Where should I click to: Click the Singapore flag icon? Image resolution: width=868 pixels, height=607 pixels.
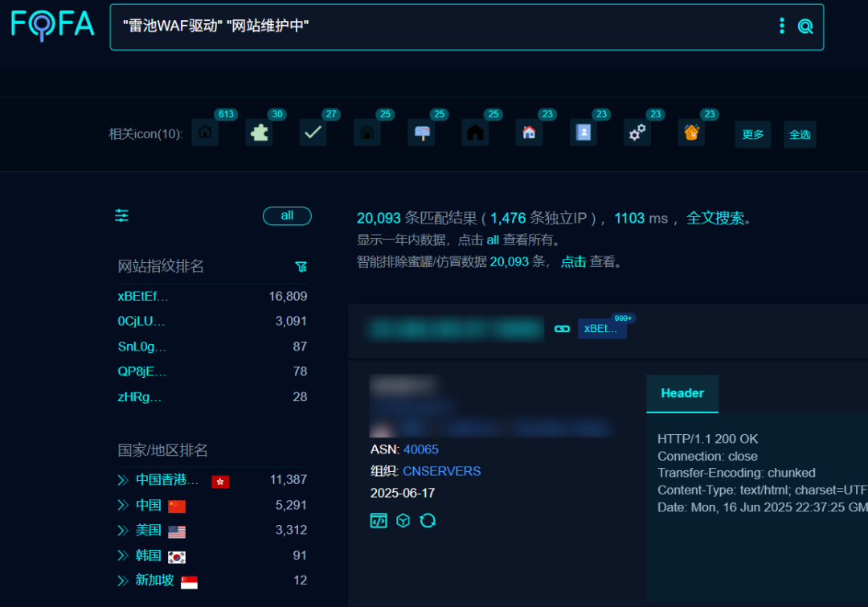pos(189,582)
